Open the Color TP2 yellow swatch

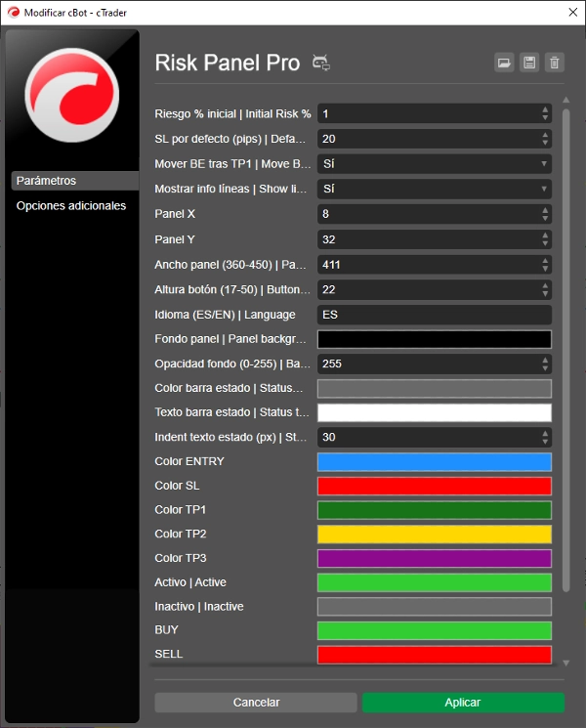[435, 535]
